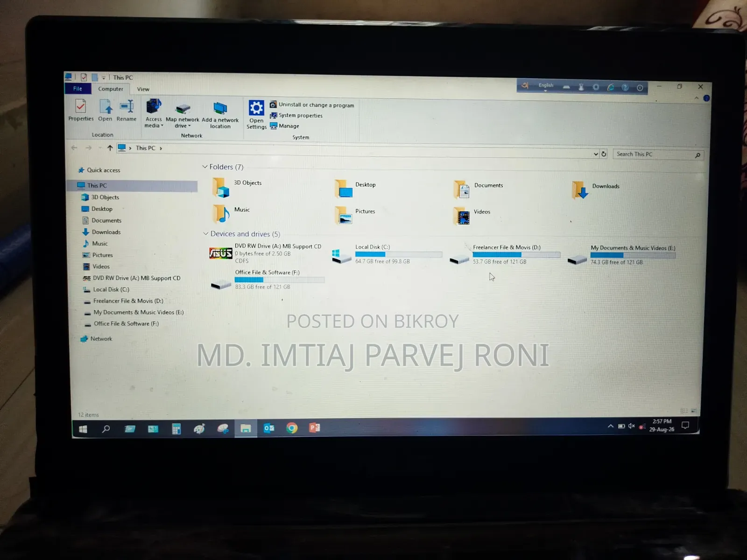Open Google Chrome from the taskbar
Image resolution: width=747 pixels, height=560 pixels.
coord(292,428)
